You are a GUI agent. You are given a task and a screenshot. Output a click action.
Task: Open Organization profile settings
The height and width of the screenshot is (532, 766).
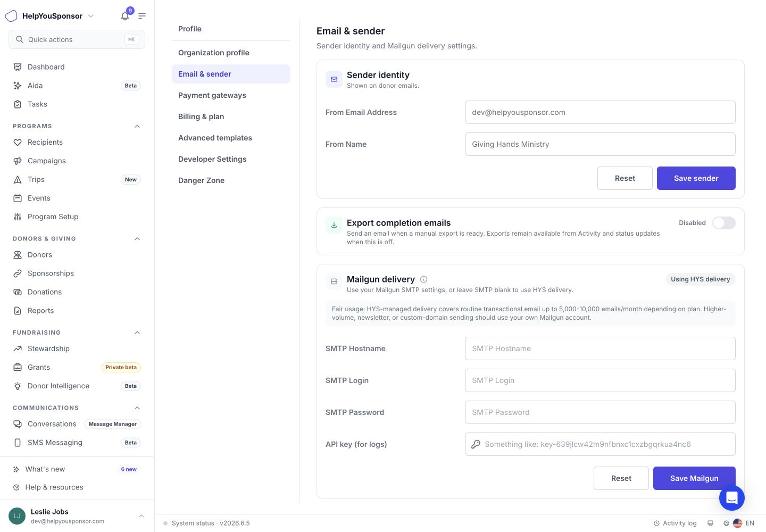point(231,53)
